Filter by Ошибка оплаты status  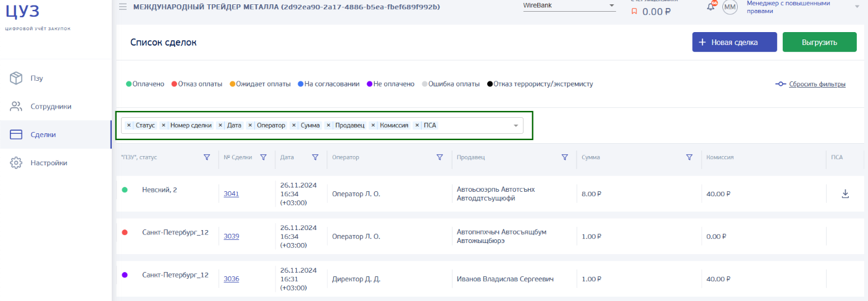[451, 84]
